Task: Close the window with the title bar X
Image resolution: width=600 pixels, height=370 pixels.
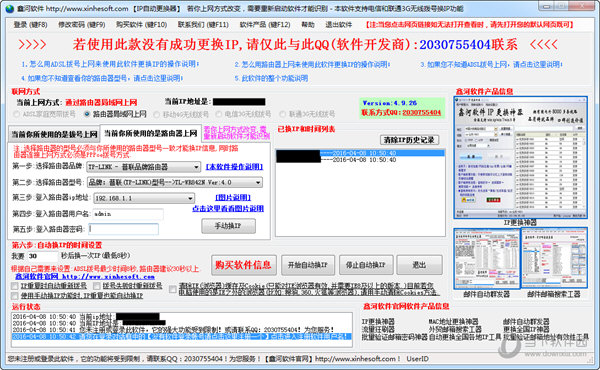Action: point(583,6)
